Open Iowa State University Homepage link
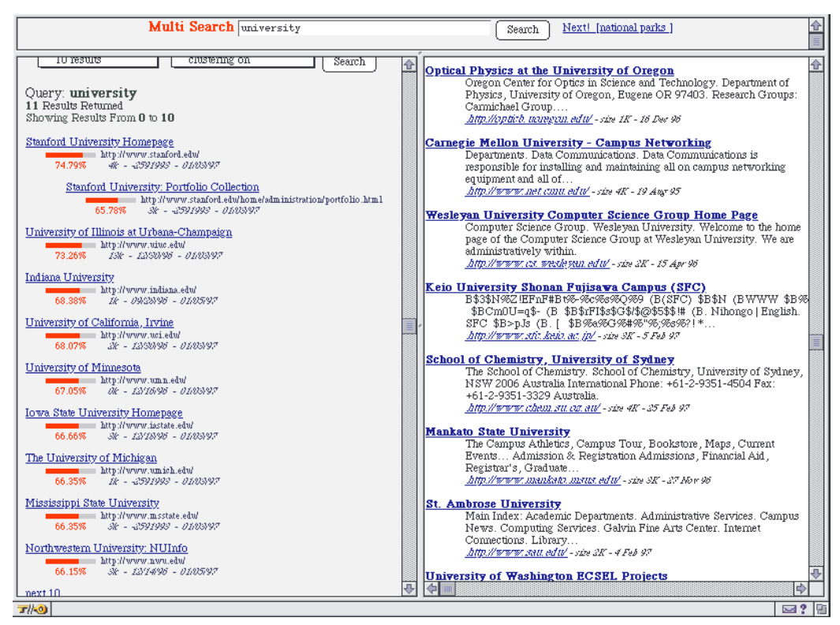 (x=104, y=412)
